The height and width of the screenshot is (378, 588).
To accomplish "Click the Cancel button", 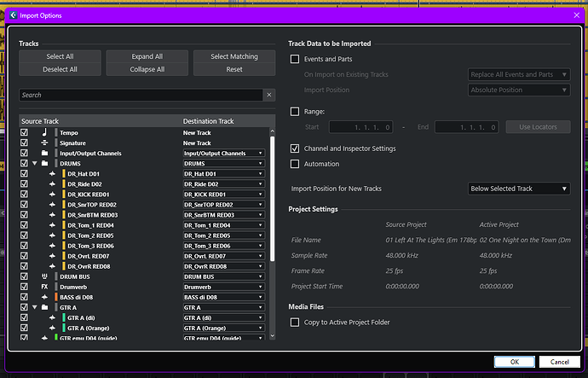I will tap(560, 362).
